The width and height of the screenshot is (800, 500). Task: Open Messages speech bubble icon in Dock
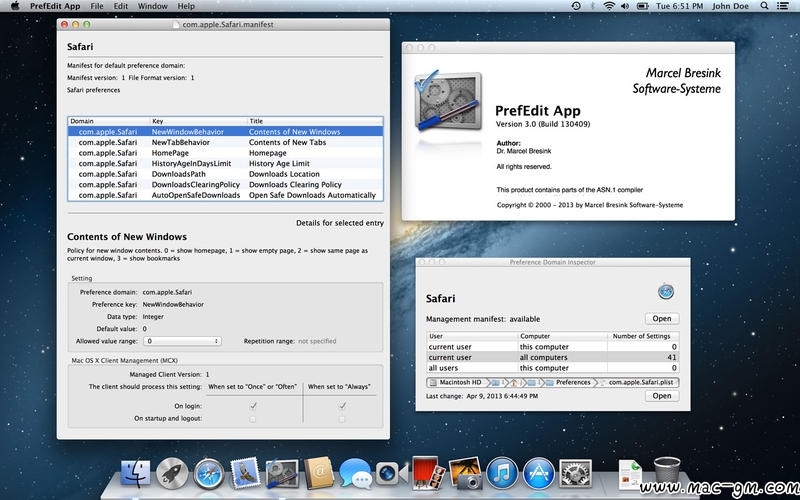[x=355, y=473]
